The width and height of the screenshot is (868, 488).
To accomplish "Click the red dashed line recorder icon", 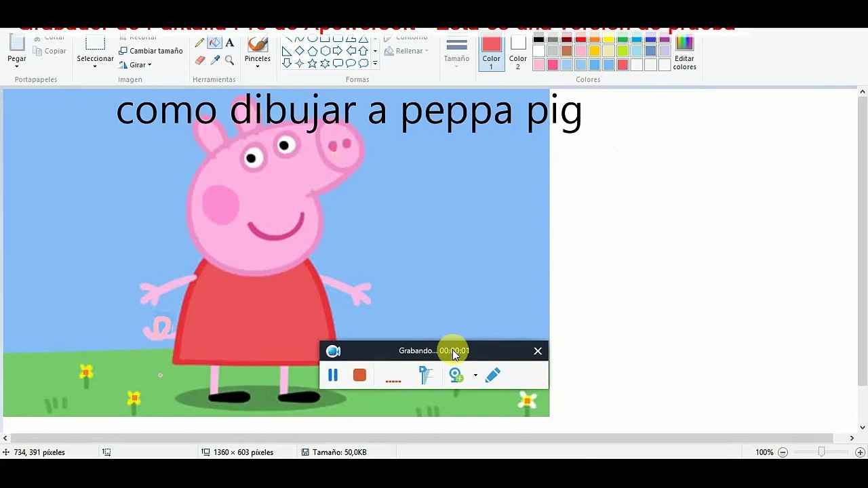I will (x=393, y=381).
